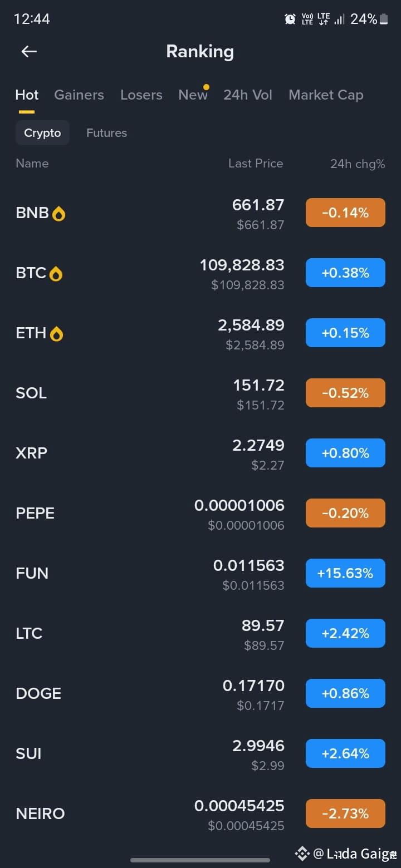The height and width of the screenshot is (868, 401).
Task: Tap the back arrow icon
Action: (x=29, y=52)
